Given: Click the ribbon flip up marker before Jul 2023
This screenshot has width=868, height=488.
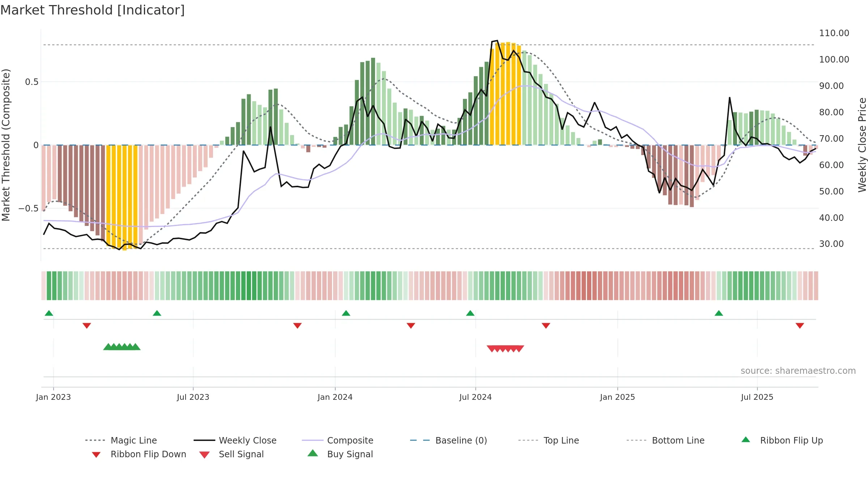Looking at the screenshot, I should coord(157,313).
